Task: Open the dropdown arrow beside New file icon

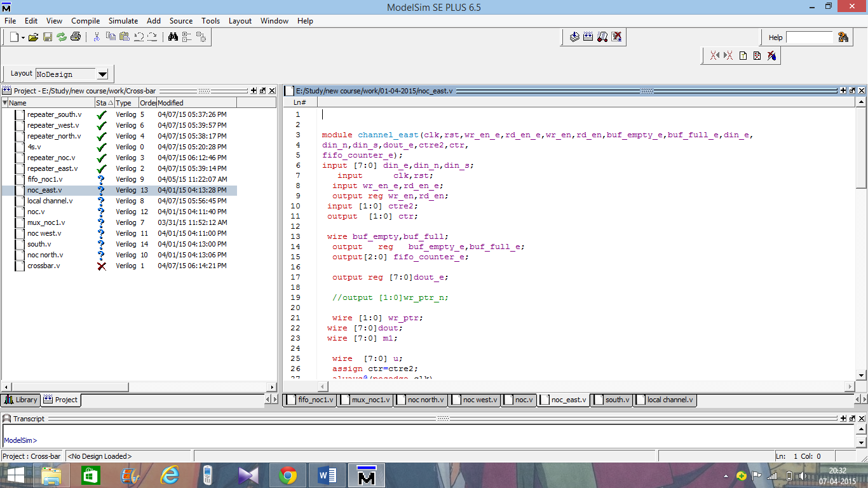Action: point(23,37)
